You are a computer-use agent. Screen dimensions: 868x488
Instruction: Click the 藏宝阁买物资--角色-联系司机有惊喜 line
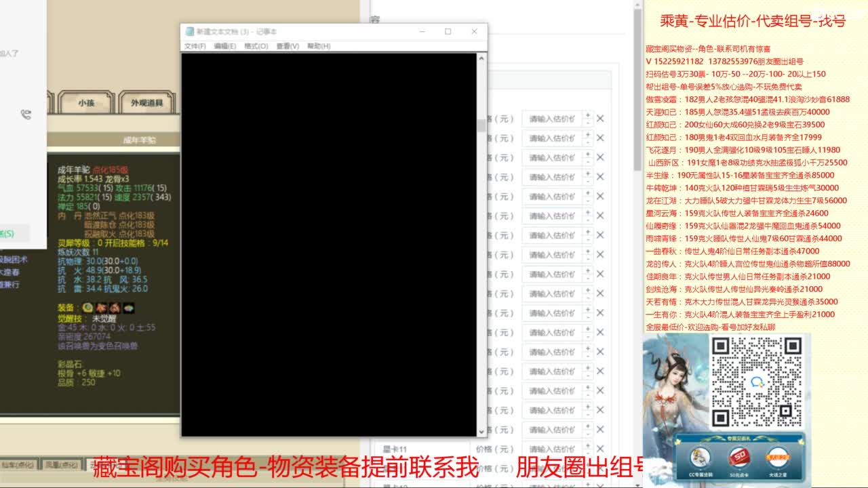(x=708, y=49)
